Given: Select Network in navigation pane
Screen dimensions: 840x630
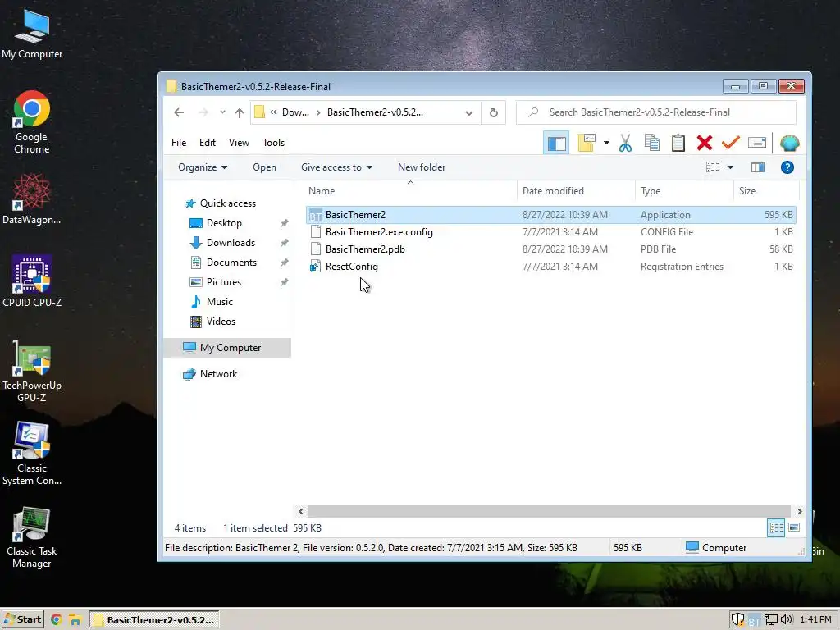Looking at the screenshot, I should 209,374.
